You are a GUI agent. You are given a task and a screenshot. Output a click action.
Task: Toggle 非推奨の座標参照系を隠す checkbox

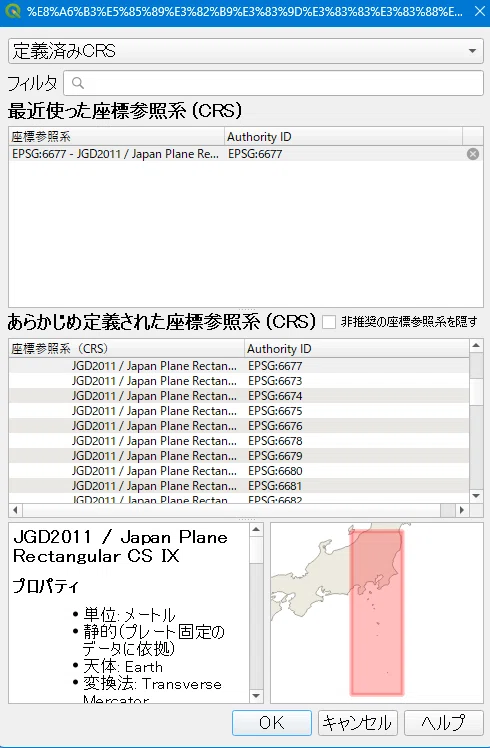(x=329, y=322)
